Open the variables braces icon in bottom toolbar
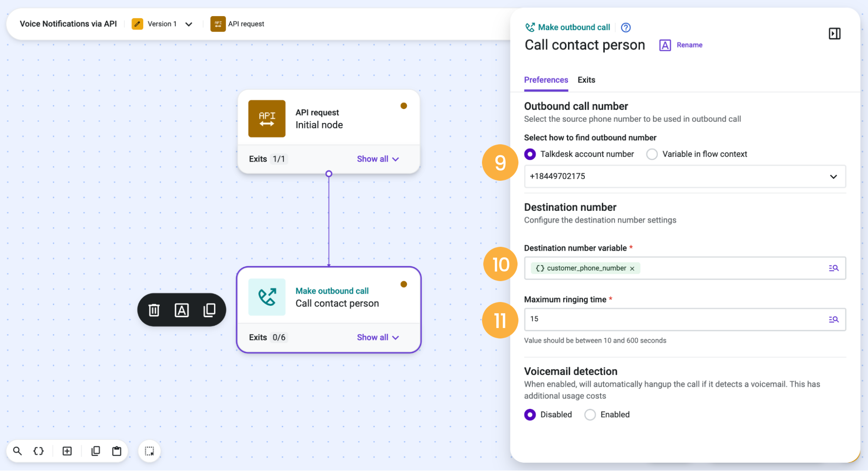 pos(39,451)
